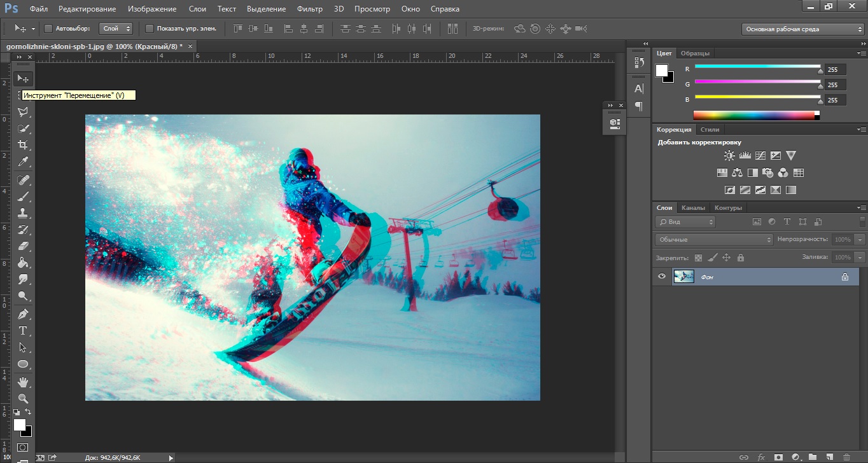Delete layer with the trash icon
Viewport: 868px width, 463px height.
(846, 457)
